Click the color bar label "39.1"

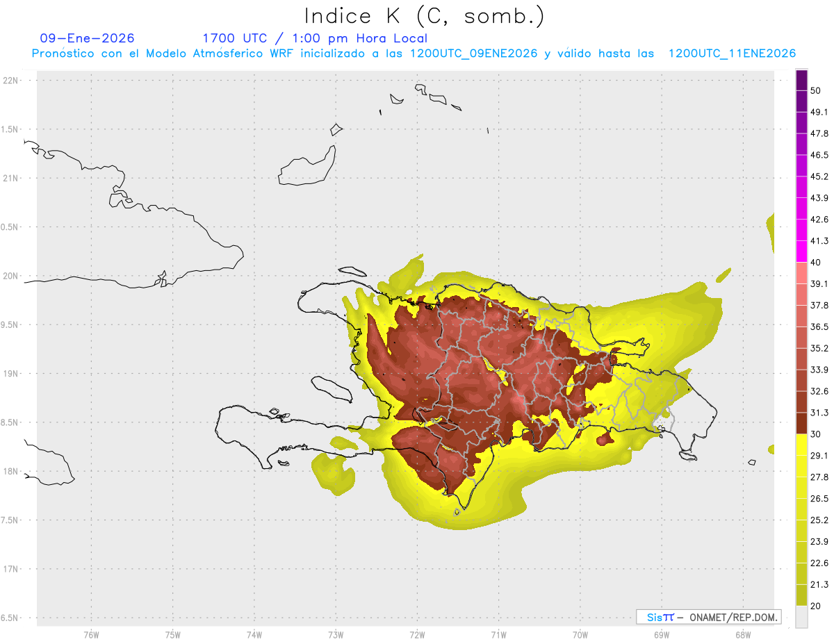click(x=819, y=283)
